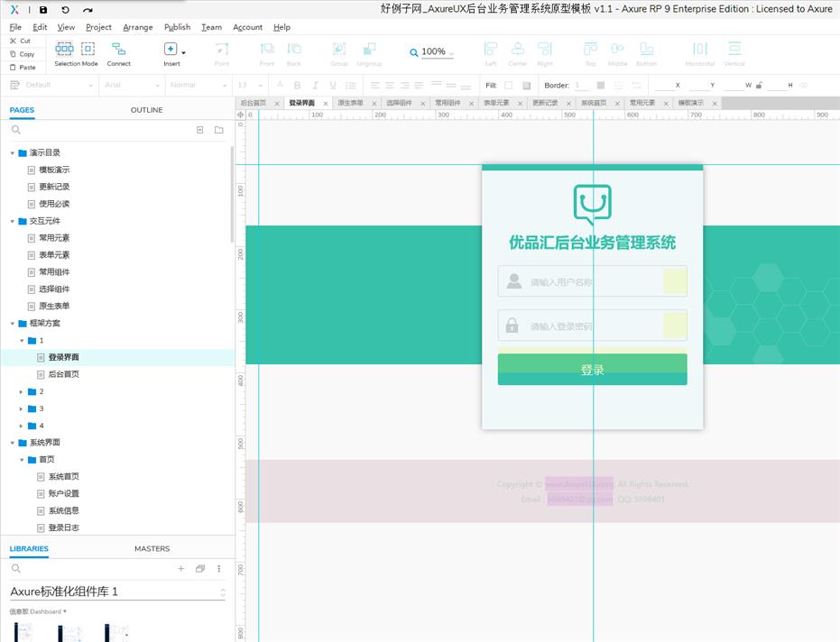
Task: Click the Redo arrow icon
Action: pos(88,10)
